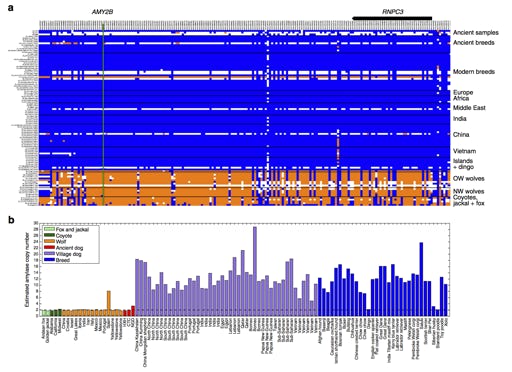Click the Vietnam row label
Screen dimensions: 512x372
pos(464,151)
